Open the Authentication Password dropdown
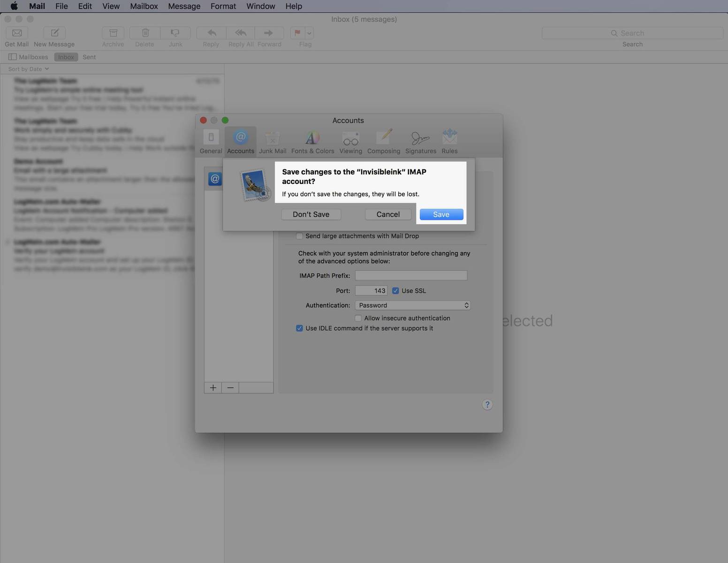The height and width of the screenshot is (563, 728). point(413,305)
